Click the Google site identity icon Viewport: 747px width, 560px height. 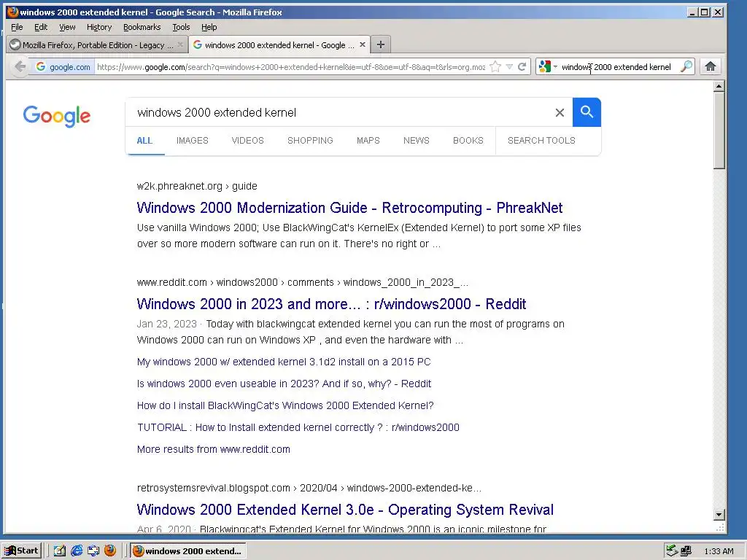pos(63,66)
